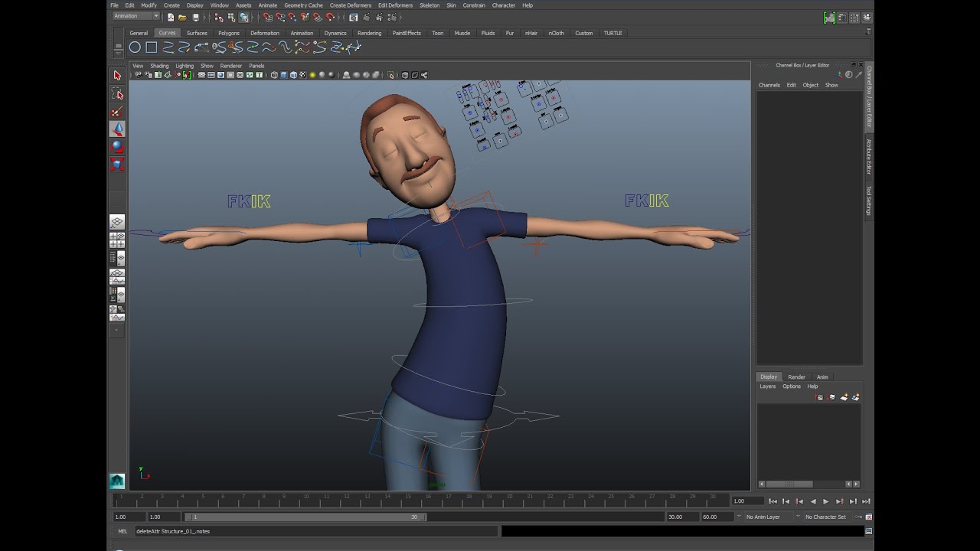The image size is (980, 551).
Task: Toggle textured display checker icon
Action: pos(302,75)
